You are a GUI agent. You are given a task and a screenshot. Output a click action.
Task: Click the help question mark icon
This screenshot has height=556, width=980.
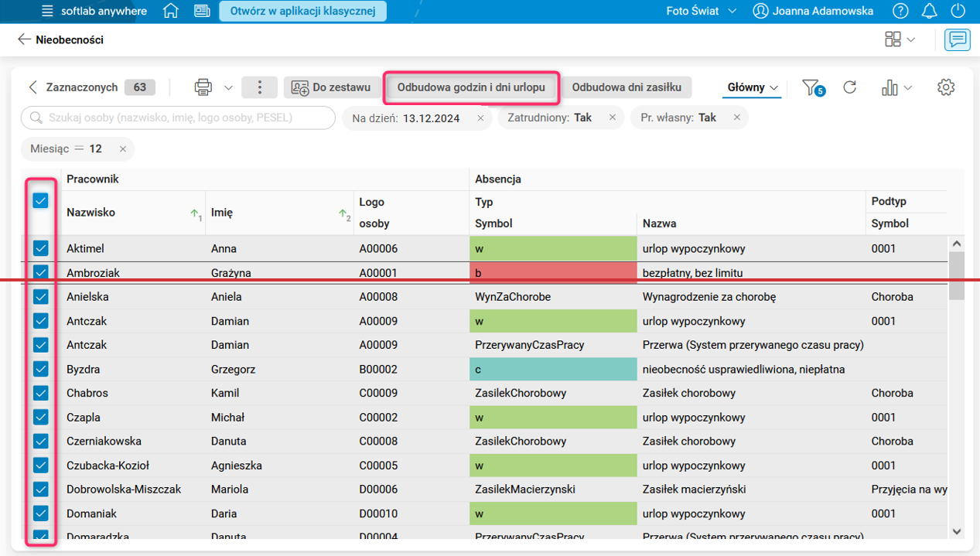tap(900, 12)
